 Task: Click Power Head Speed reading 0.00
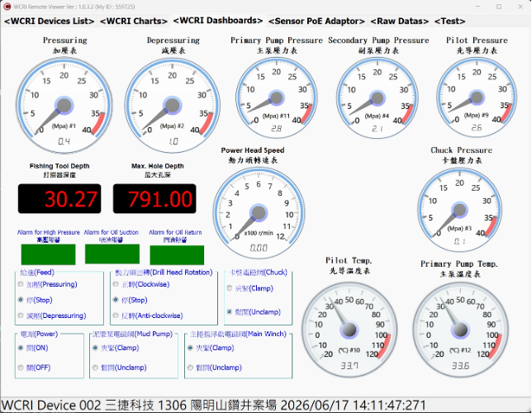[x=259, y=248]
